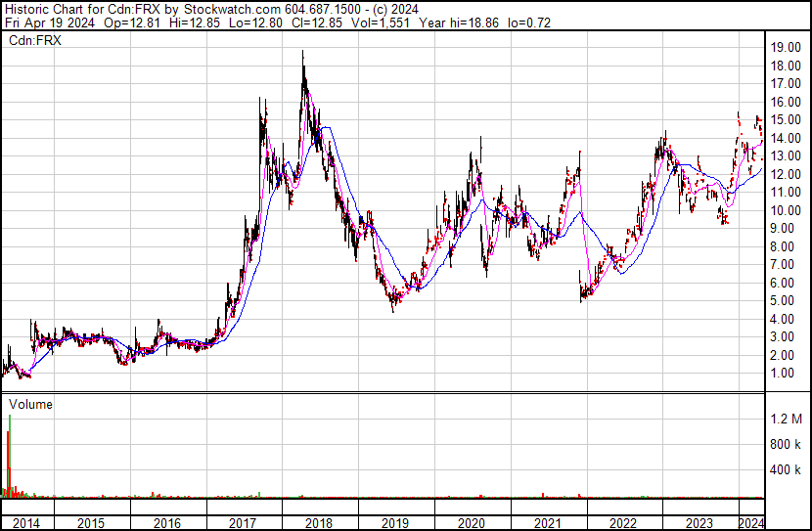Select 2017 on the bottom time axis
Viewport: 812px width, 531px height.
coord(244,523)
